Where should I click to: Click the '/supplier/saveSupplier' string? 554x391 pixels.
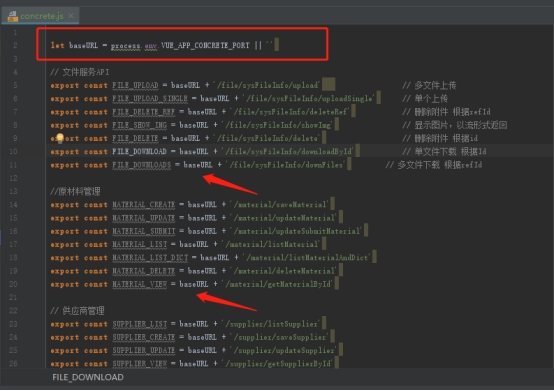coord(279,337)
